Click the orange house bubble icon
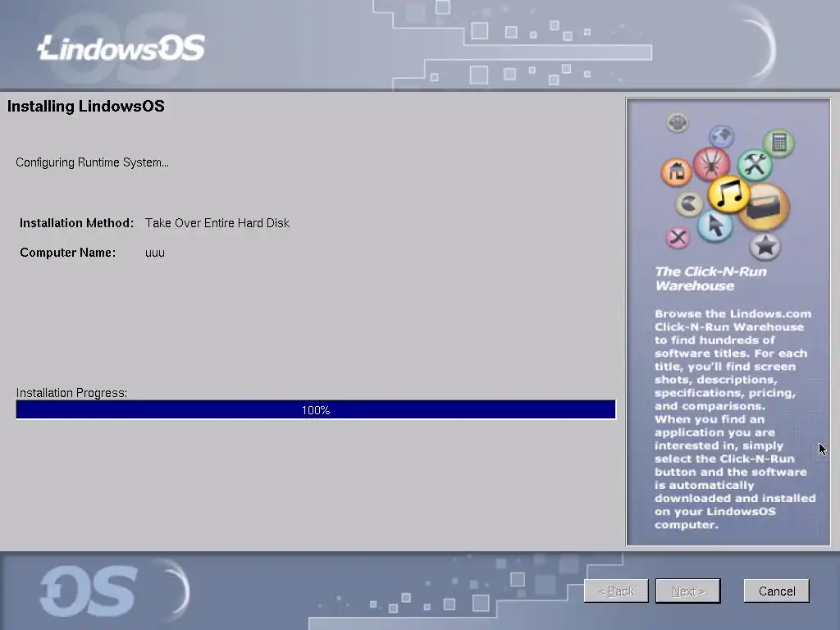The width and height of the screenshot is (840, 630). tap(677, 171)
